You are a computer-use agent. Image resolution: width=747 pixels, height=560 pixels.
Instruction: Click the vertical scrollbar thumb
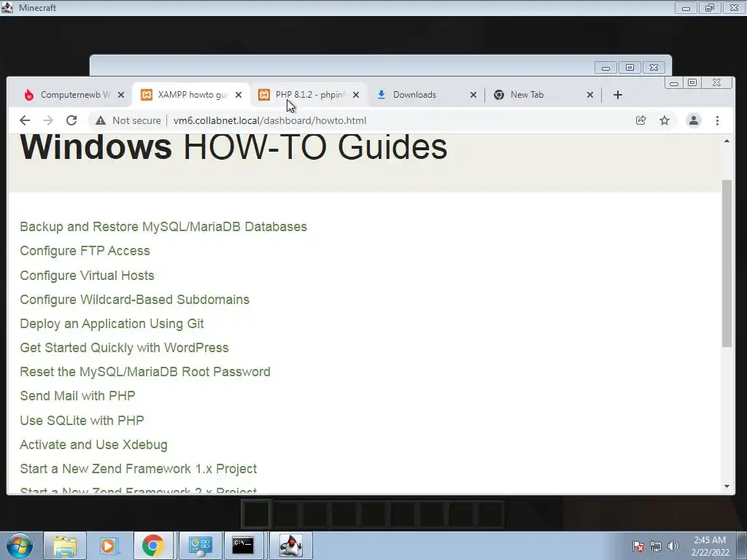727,263
